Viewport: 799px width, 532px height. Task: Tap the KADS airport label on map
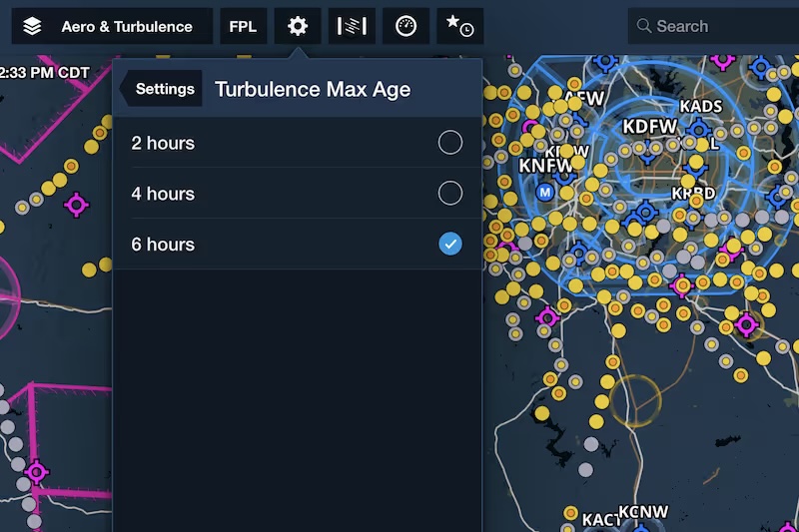click(700, 106)
